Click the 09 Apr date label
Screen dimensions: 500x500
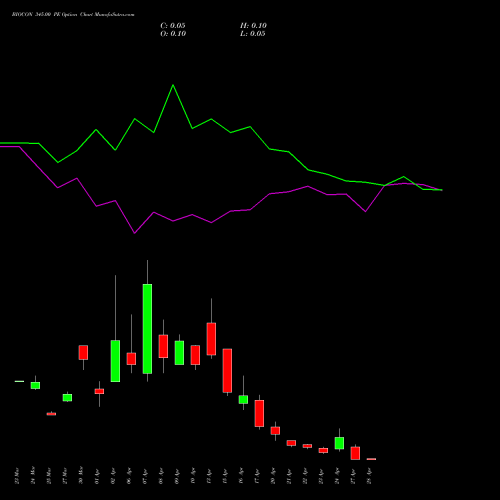point(177,475)
